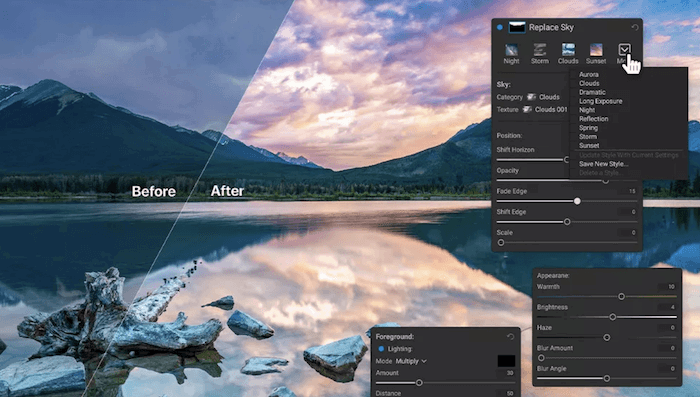Click the Replace Sky thumbnail icon
The width and height of the screenshot is (700, 397).
(x=517, y=27)
